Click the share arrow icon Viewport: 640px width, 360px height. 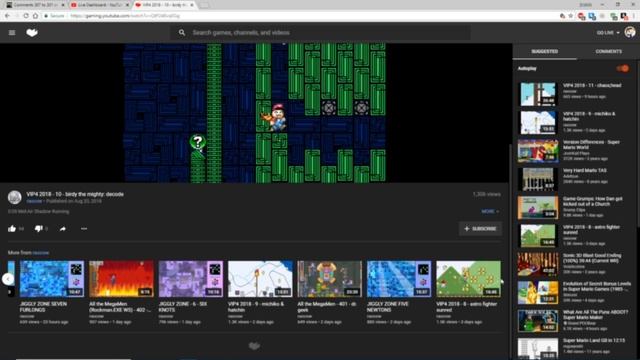click(62, 229)
